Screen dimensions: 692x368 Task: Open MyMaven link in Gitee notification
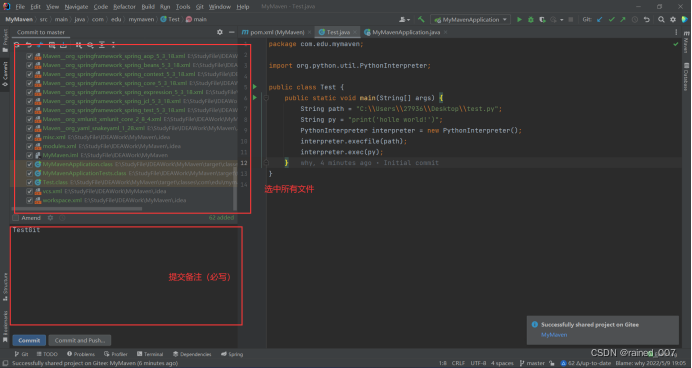(x=554, y=335)
